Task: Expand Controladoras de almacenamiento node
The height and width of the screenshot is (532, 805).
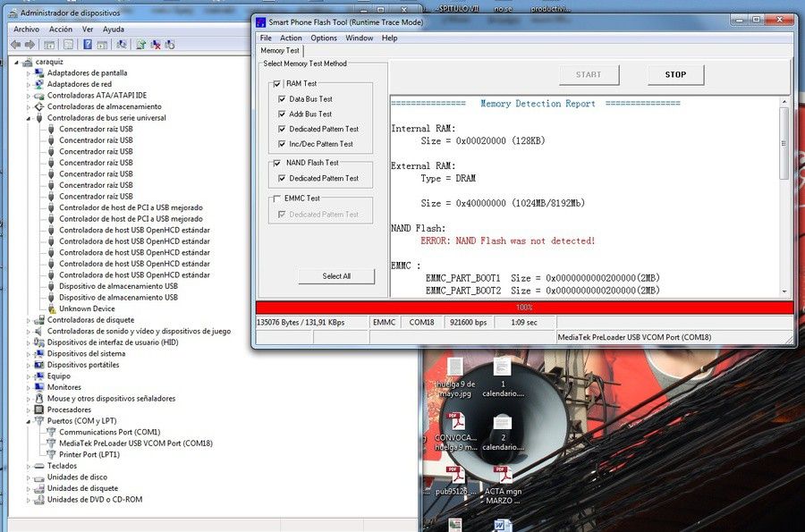Action: pyautogui.click(x=29, y=107)
